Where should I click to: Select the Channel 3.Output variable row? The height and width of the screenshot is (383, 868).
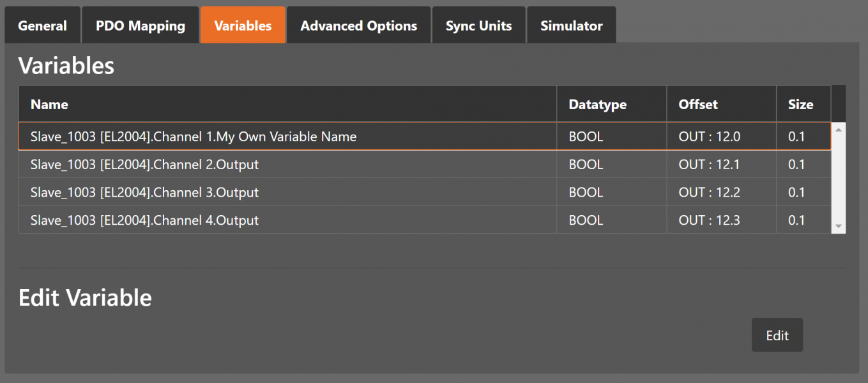[144, 193]
